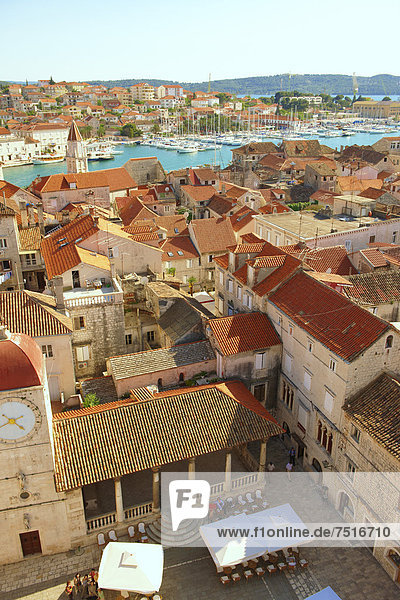The image size is (400, 600).
Task: Click the church bell tower by the harbor
Action: pyautogui.click(x=76, y=147)
